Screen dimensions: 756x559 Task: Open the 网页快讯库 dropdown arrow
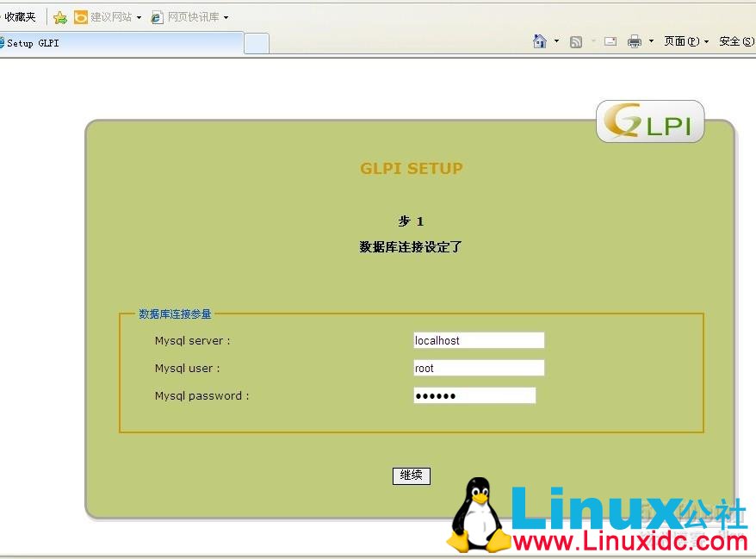226,17
